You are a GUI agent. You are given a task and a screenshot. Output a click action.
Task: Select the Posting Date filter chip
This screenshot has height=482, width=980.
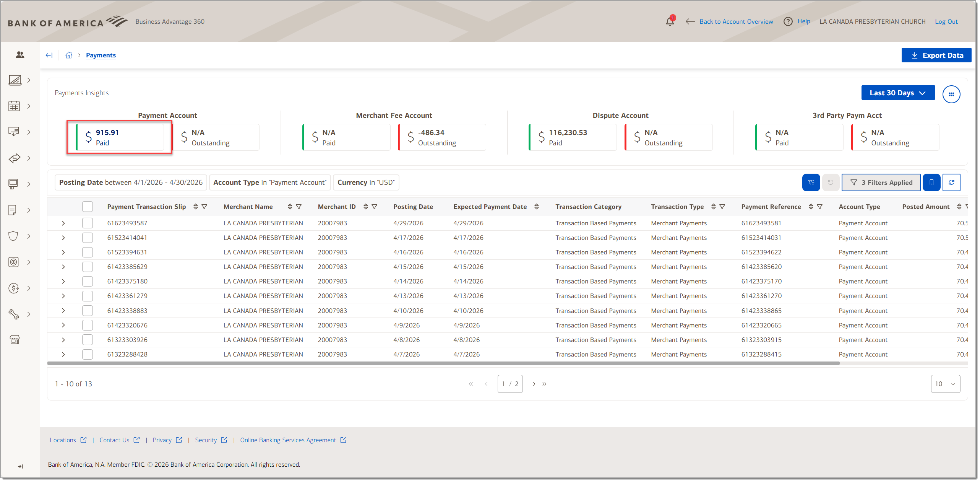click(131, 182)
